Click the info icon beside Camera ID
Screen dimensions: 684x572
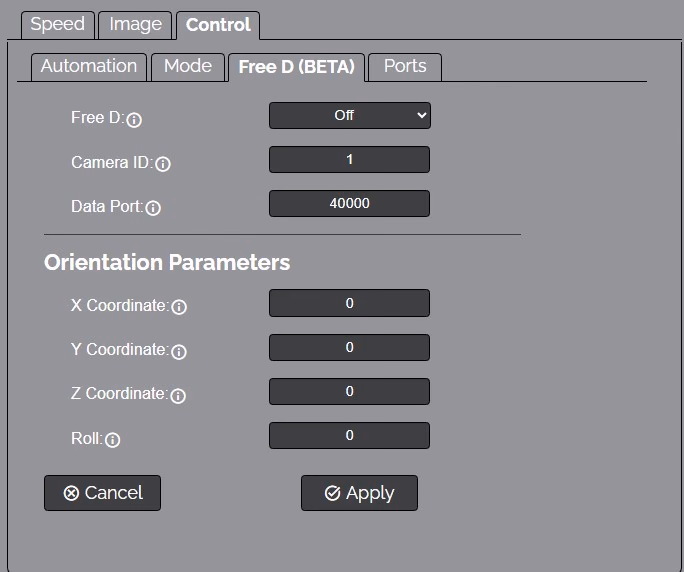tap(163, 164)
